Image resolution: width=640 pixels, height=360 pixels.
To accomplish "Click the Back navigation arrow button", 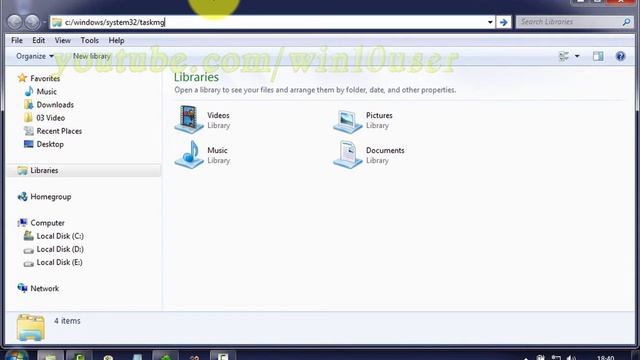I will (x=15, y=22).
